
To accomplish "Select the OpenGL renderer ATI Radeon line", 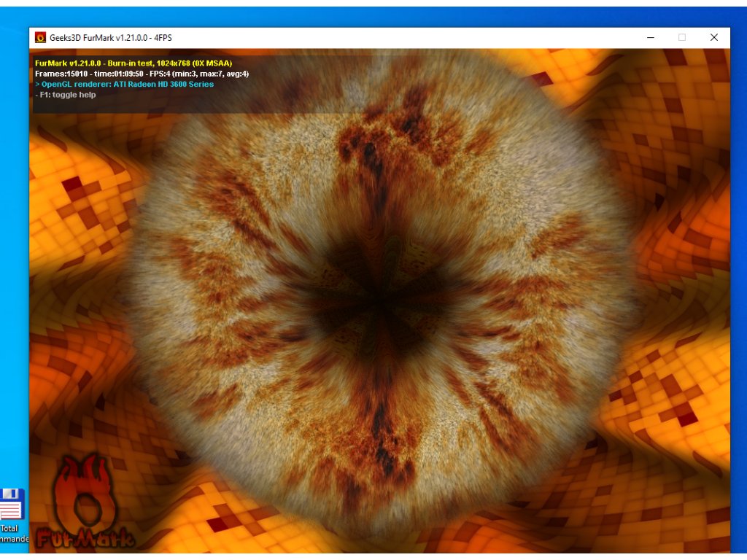I will pyautogui.click(x=124, y=85).
